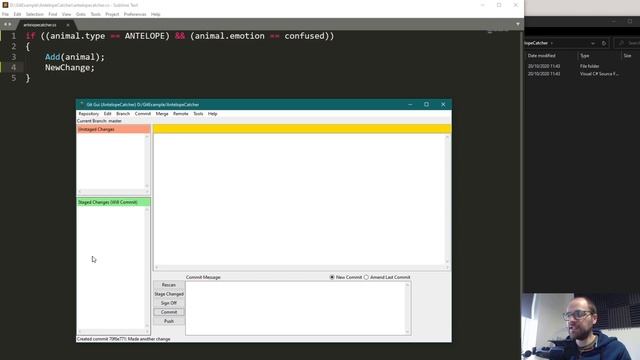Viewport: 640px width, 360px height.
Task: Sort by Date modified column in Explorer
Action: 542,56
